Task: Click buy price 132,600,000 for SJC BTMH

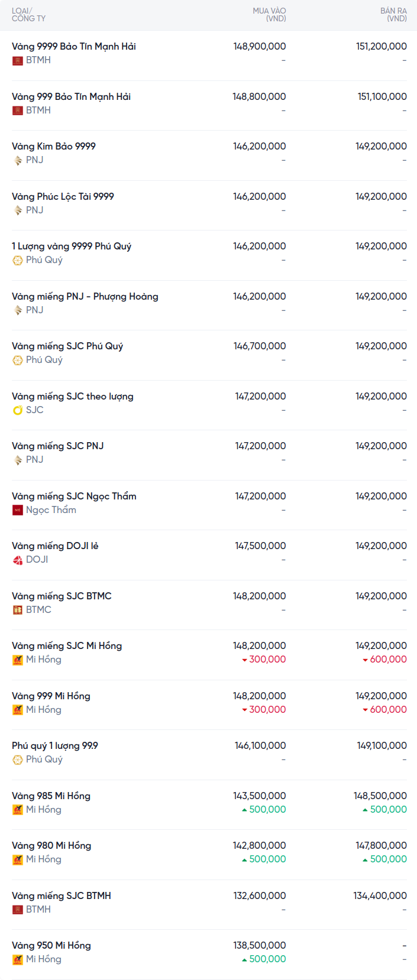Action: coord(260,895)
